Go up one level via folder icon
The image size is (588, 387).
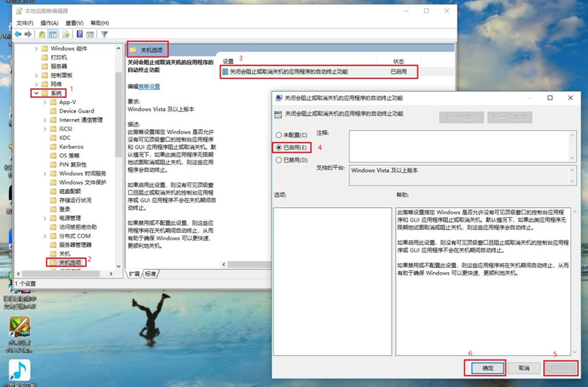41,34
